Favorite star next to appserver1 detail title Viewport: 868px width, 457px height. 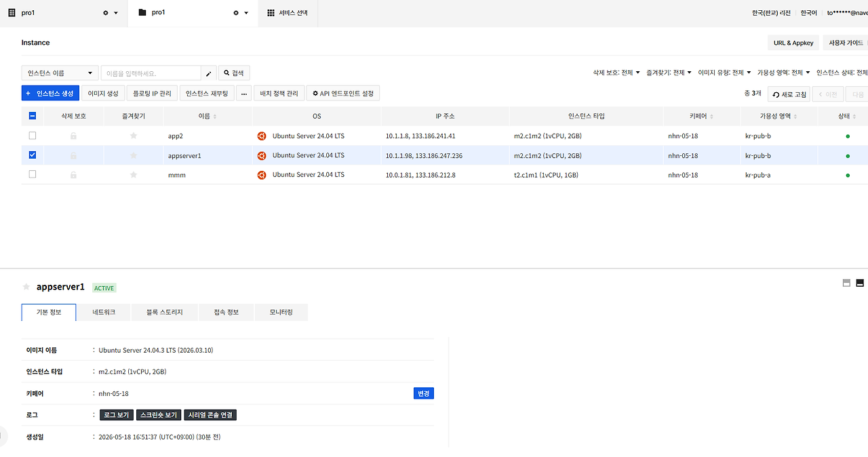pyautogui.click(x=26, y=287)
